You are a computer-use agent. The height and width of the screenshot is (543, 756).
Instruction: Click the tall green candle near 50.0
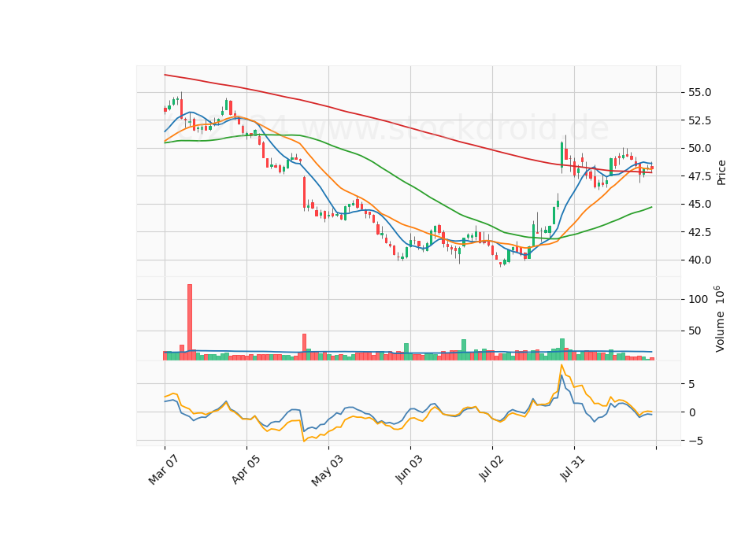coord(561,155)
